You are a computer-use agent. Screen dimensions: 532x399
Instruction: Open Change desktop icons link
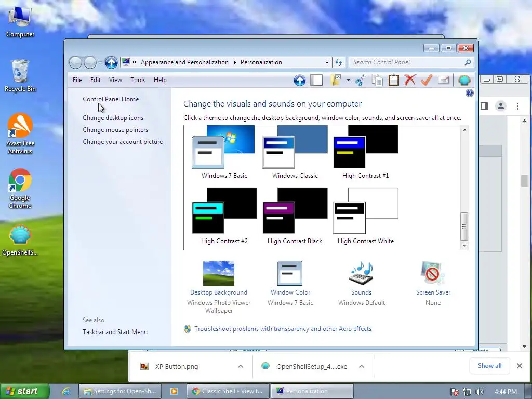pyautogui.click(x=113, y=118)
